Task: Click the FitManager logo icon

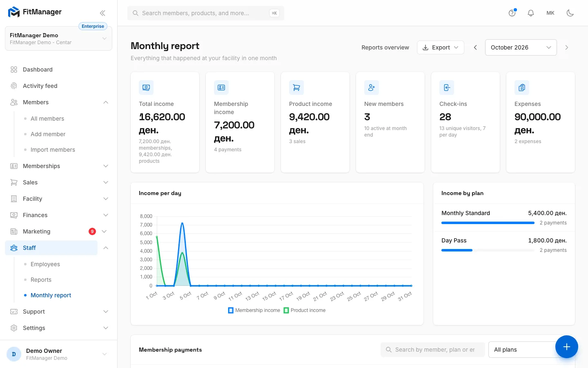Action: (14, 12)
